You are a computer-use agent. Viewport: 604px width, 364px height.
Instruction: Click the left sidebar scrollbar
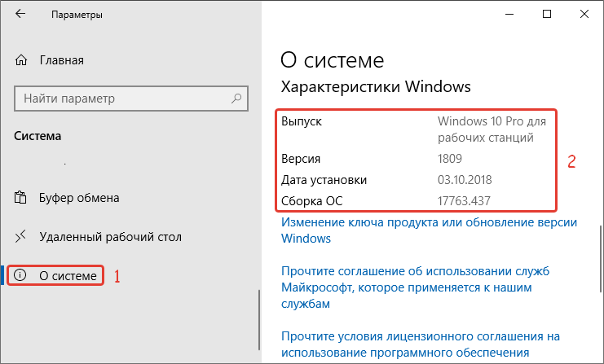(259, 320)
